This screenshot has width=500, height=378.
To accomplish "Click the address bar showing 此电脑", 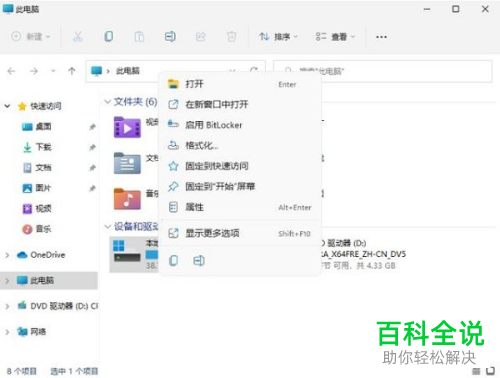I will (x=175, y=71).
